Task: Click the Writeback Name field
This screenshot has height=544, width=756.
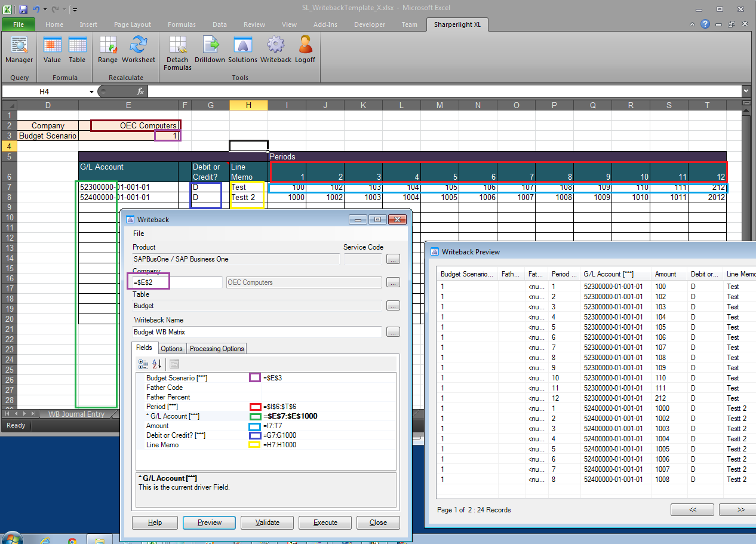Action: tap(257, 331)
